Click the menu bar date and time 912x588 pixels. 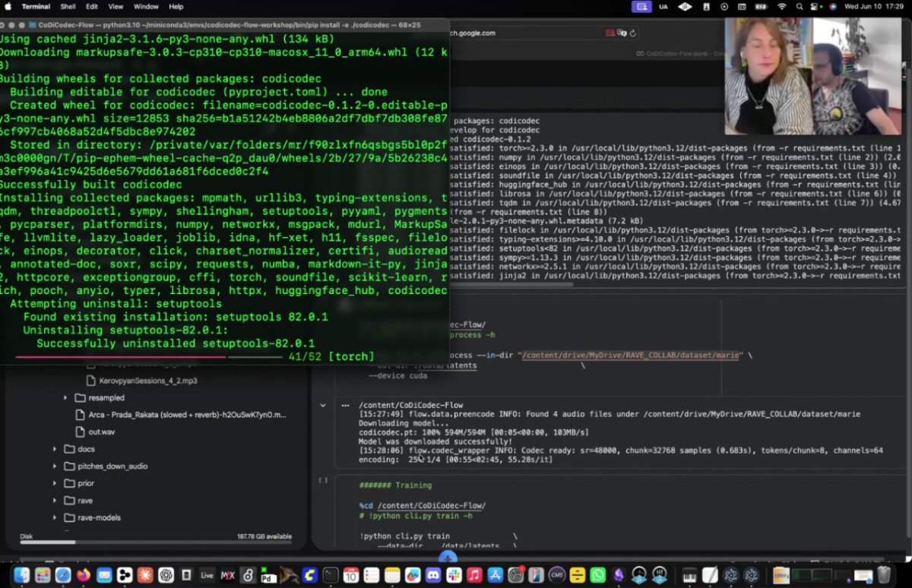coord(874,6)
